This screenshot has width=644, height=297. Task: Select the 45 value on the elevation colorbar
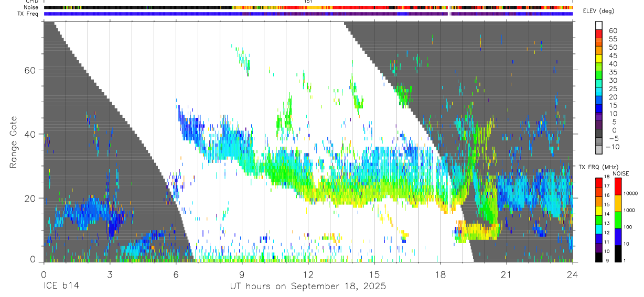tap(612, 56)
